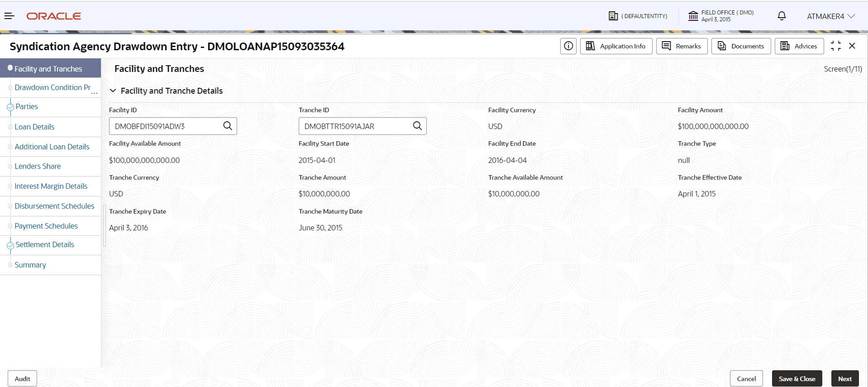Go to the Additional Loan Details step
Viewport: 868px width, 387px height.
pyautogui.click(x=50, y=147)
